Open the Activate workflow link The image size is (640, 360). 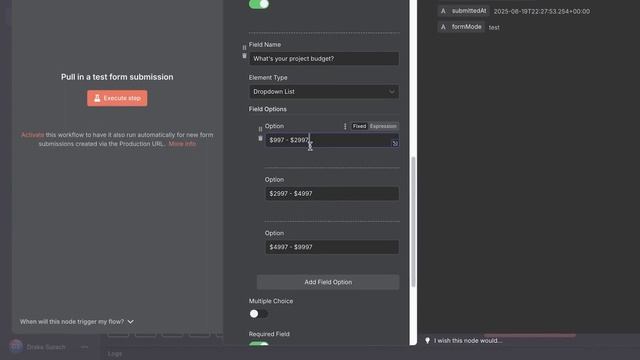tap(32, 135)
